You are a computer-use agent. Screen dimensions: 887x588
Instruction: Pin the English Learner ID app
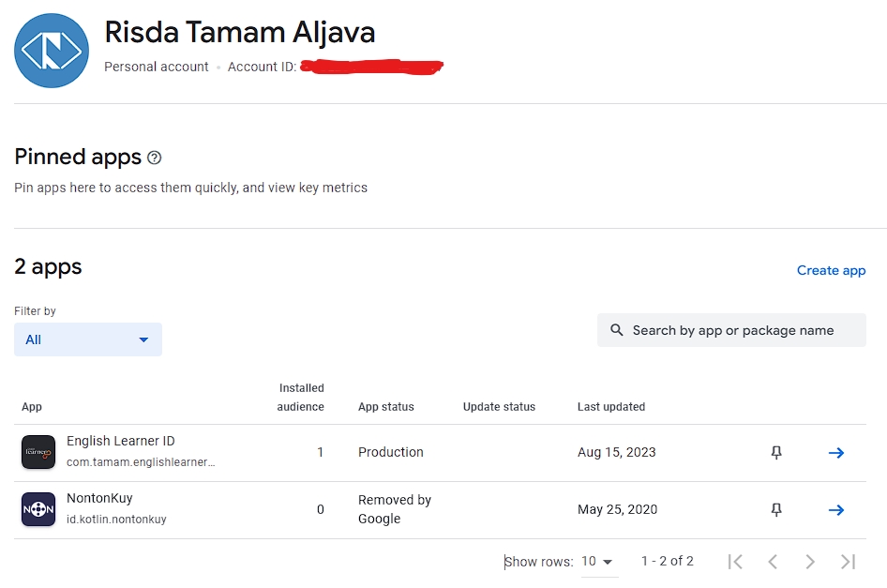pyautogui.click(x=776, y=453)
